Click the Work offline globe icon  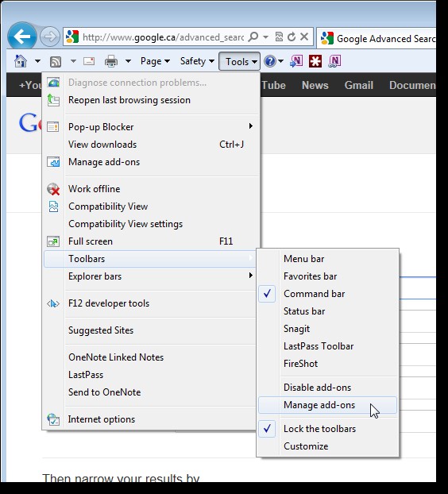pos(53,189)
